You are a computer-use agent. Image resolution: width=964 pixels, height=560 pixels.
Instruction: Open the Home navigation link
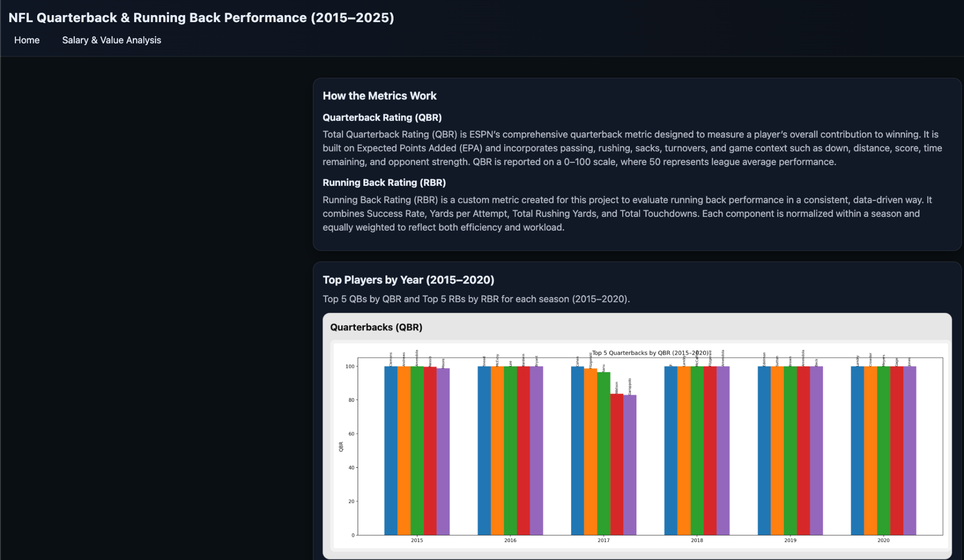27,40
